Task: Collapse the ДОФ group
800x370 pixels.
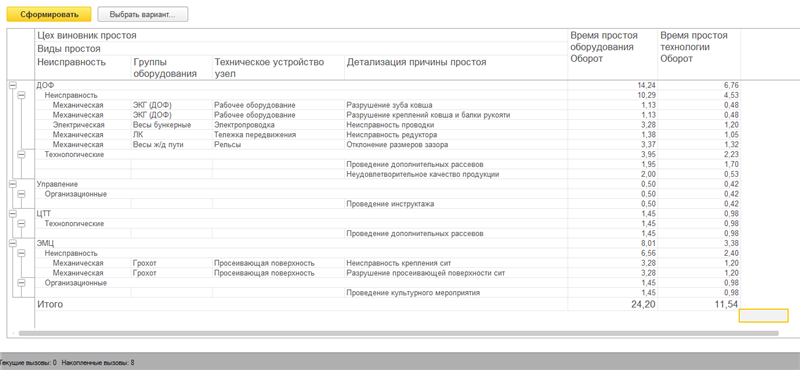Action: [13, 85]
